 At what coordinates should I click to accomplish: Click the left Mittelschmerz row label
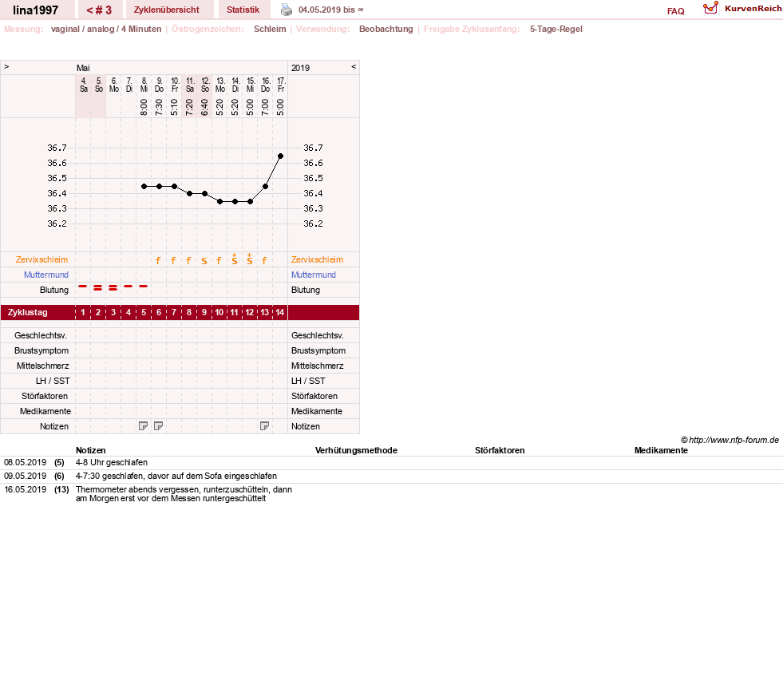pyautogui.click(x=42, y=366)
